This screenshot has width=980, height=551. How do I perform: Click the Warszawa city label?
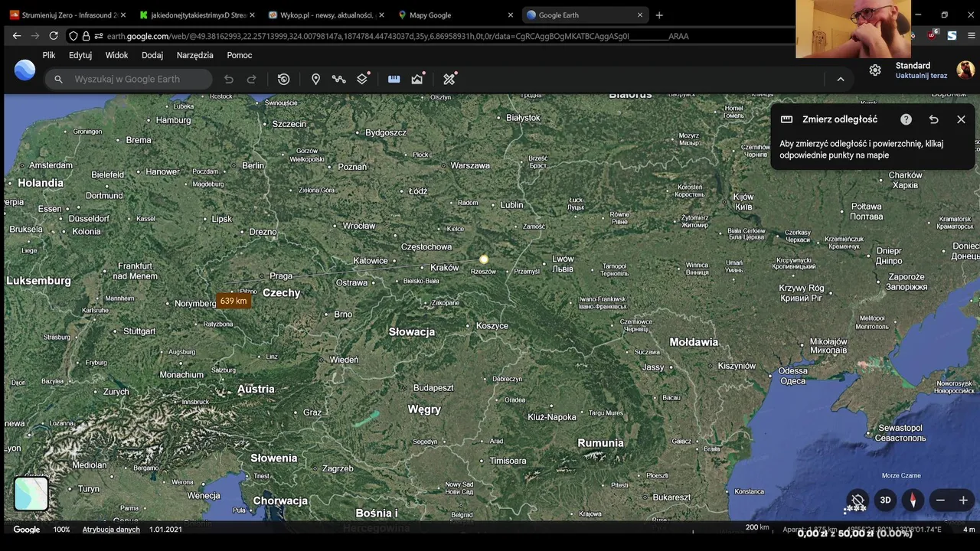coord(470,165)
